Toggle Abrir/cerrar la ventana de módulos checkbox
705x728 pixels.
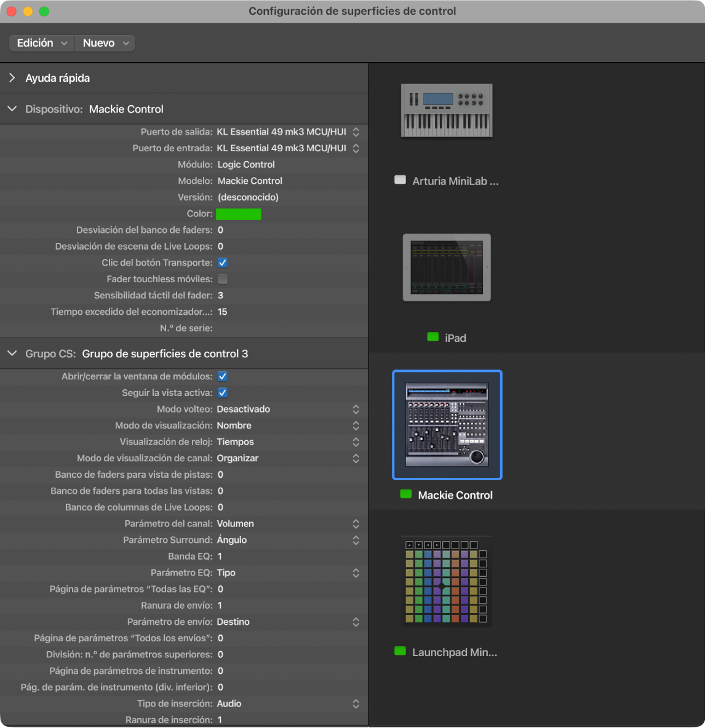(x=223, y=376)
